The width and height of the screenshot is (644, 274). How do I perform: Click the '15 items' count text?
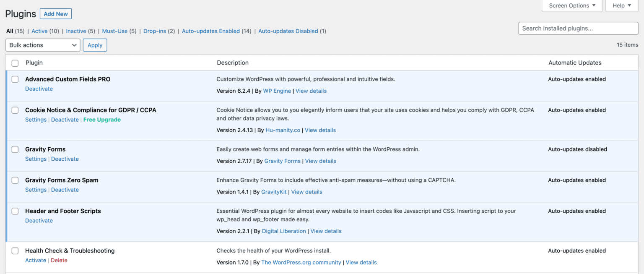click(x=627, y=45)
